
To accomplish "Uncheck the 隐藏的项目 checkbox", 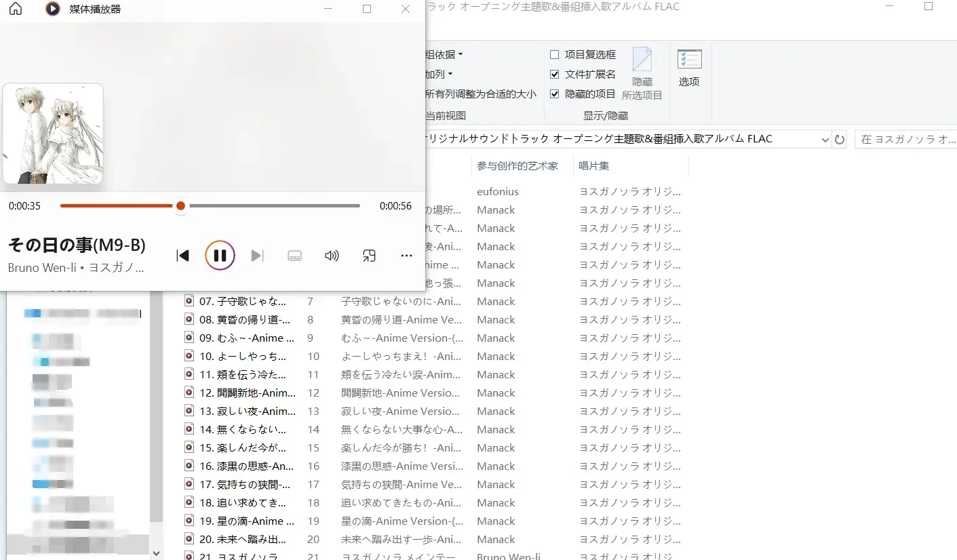I will 555,94.
